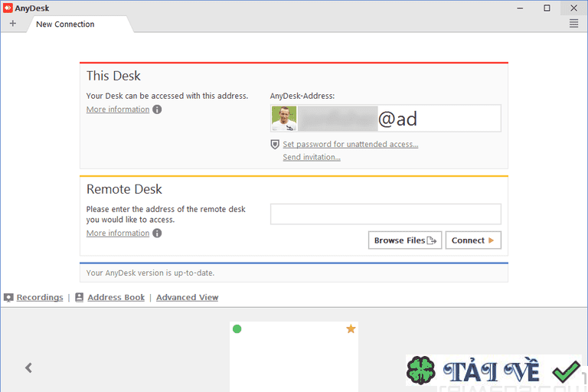Click the Recordings screen icon
The width and height of the screenshot is (588, 392).
click(8, 298)
